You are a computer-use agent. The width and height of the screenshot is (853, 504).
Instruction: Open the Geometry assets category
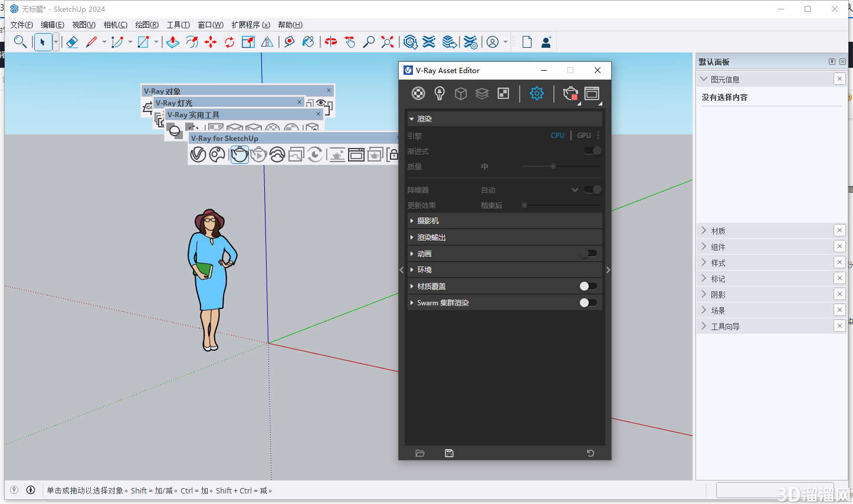461,93
